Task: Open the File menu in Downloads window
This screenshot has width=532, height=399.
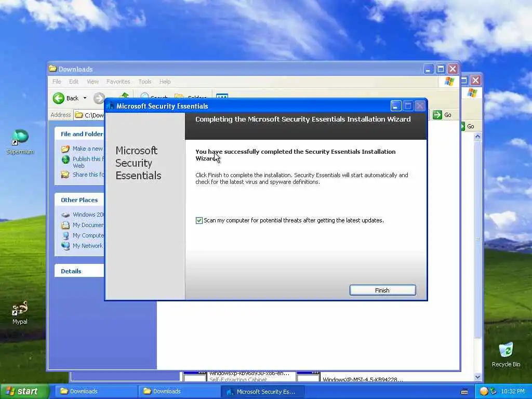Action: [x=57, y=82]
